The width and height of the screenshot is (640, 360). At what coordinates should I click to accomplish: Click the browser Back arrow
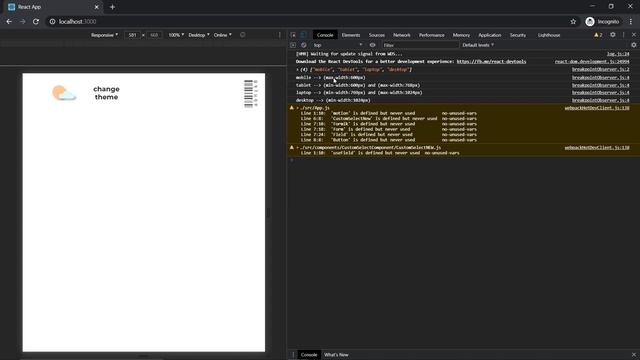9,22
